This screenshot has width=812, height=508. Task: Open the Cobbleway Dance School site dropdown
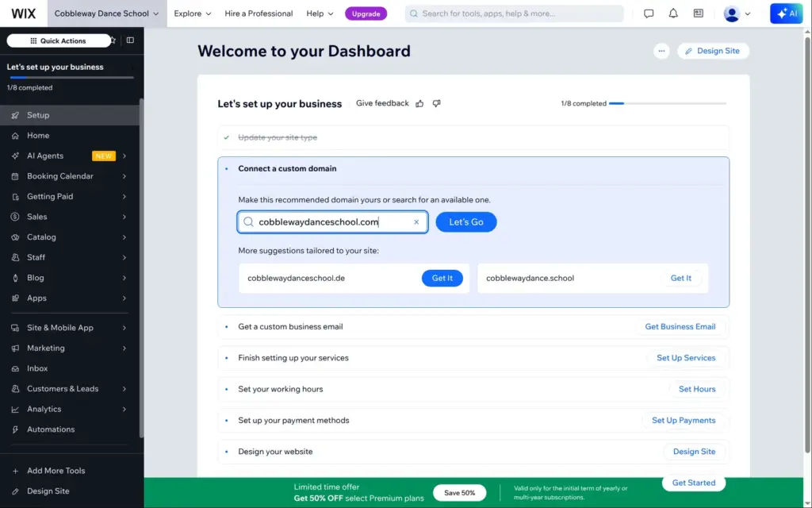pos(107,13)
